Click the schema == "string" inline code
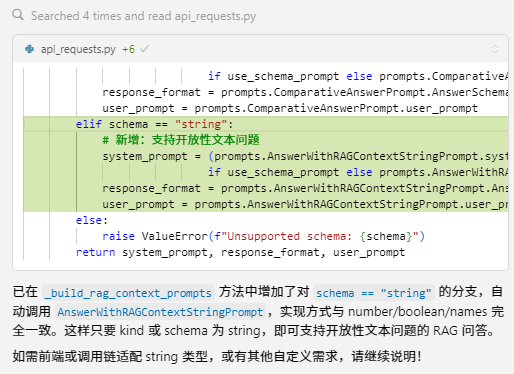This screenshot has width=514, height=374. pos(374,293)
